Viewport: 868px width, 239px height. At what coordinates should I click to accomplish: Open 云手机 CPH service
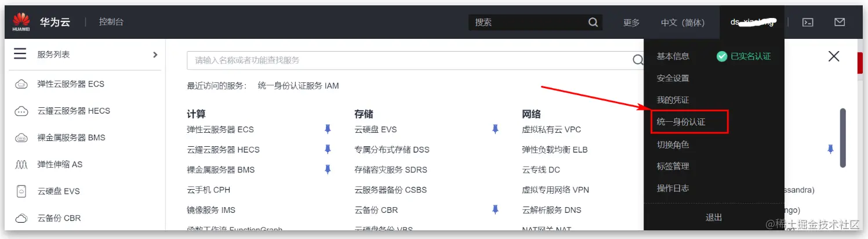coord(209,190)
